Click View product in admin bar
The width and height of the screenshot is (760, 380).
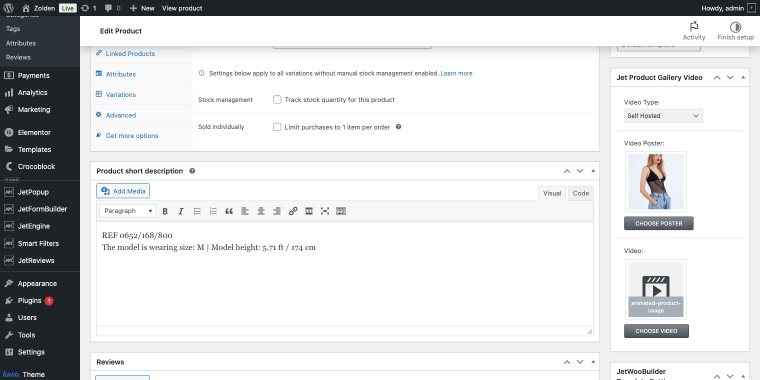coord(182,8)
